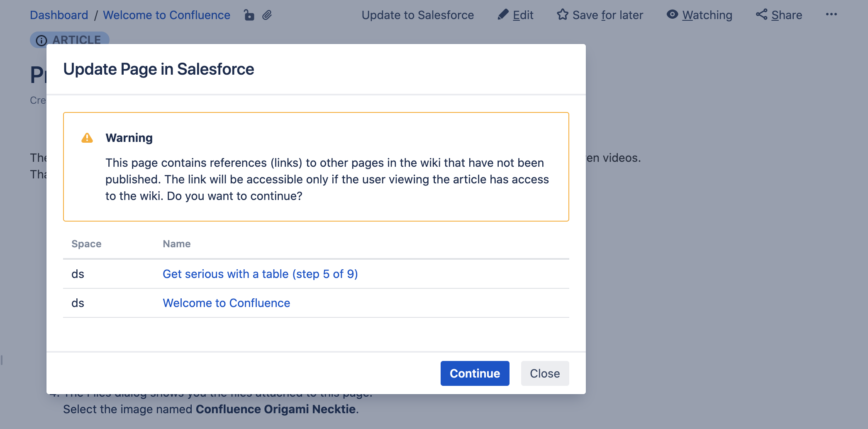Go to Dashboard breadcrumb
This screenshot has height=429, width=868.
[59, 15]
